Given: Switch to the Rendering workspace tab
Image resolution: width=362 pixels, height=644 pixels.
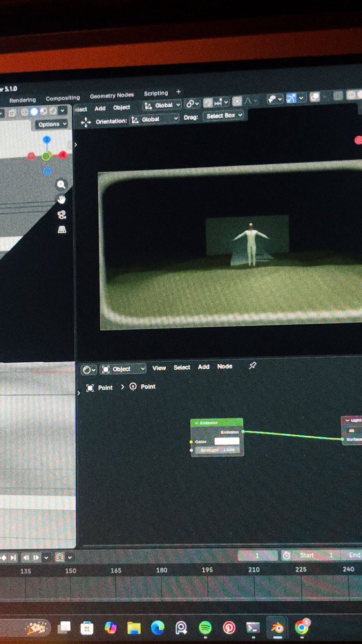Looking at the screenshot, I should tap(23, 100).
